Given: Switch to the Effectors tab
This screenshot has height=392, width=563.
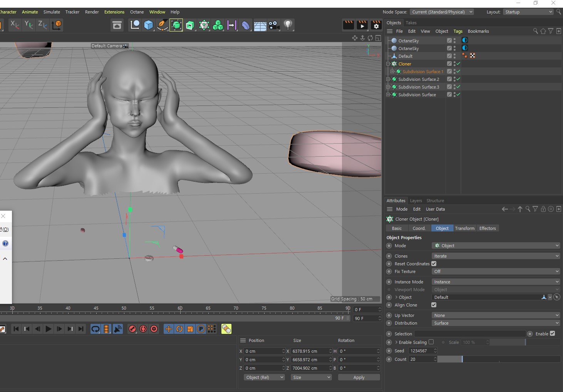Looking at the screenshot, I should [x=488, y=228].
